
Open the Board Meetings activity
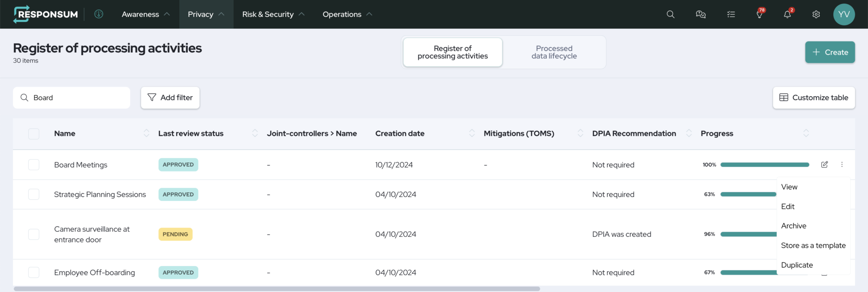[81, 165]
